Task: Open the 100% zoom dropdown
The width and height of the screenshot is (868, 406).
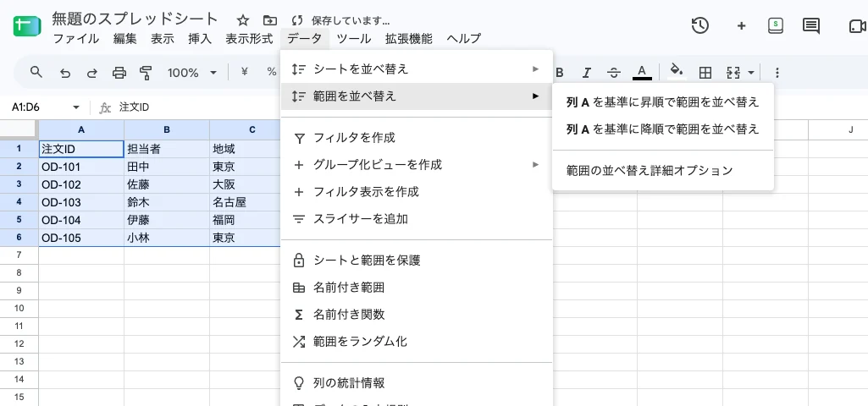Action: [x=191, y=73]
